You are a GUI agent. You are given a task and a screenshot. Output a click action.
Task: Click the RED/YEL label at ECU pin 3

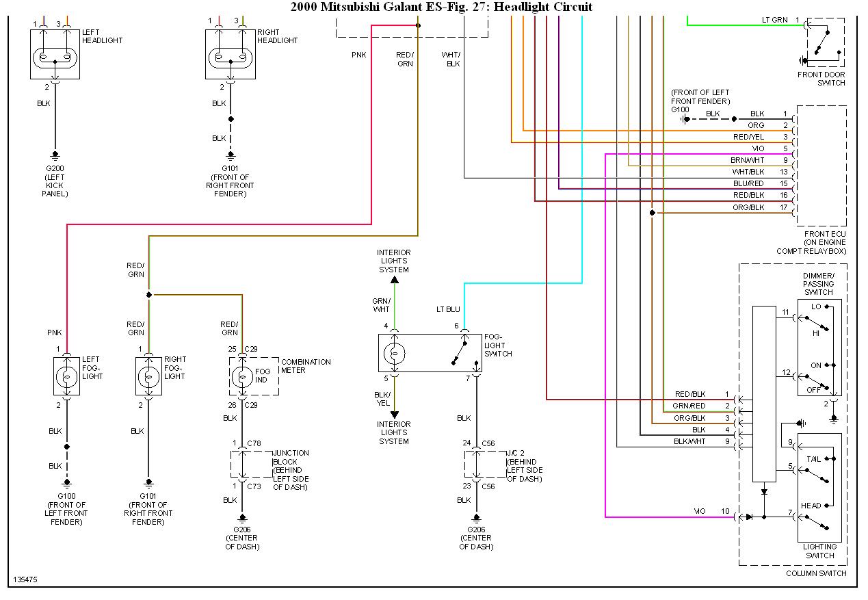tap(748, 137)
